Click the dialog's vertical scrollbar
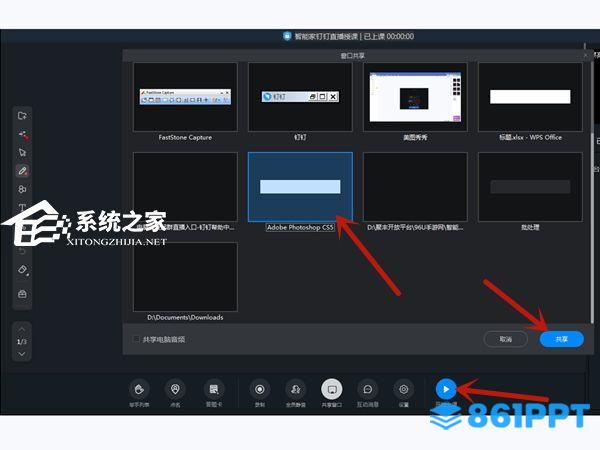 pos(592,226)
